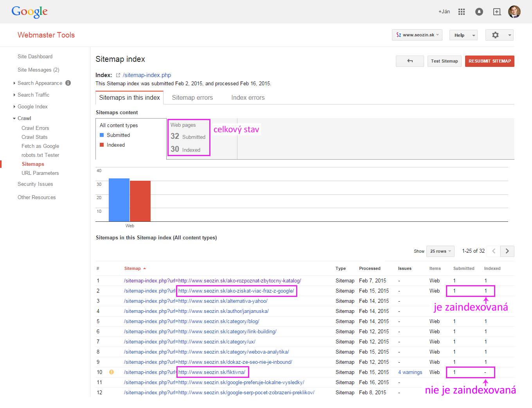Open robots.txt Tester
The width and height of the screenshot is (532, 408).
pyautogui.click(x=40, y=155)
